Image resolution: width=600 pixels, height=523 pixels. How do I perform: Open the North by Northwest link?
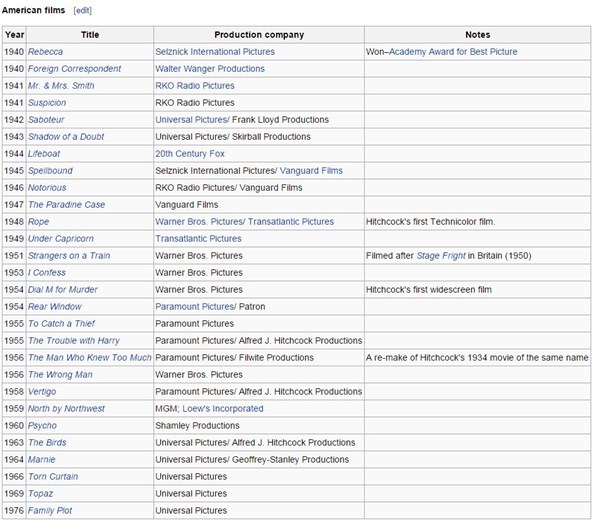click(66, 409)
